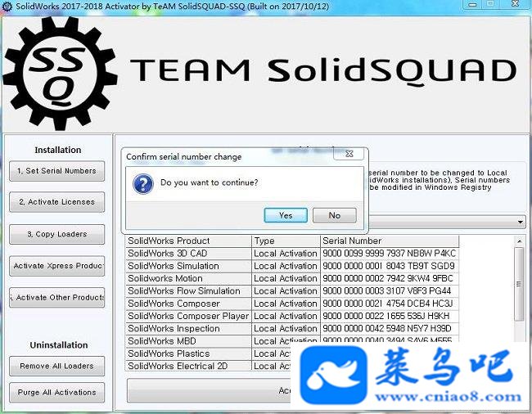The width and height of the screenshot is (532, 414).
Task: Click the vertical scrollbar thumb of table
Action: click(x=519, y=284)
